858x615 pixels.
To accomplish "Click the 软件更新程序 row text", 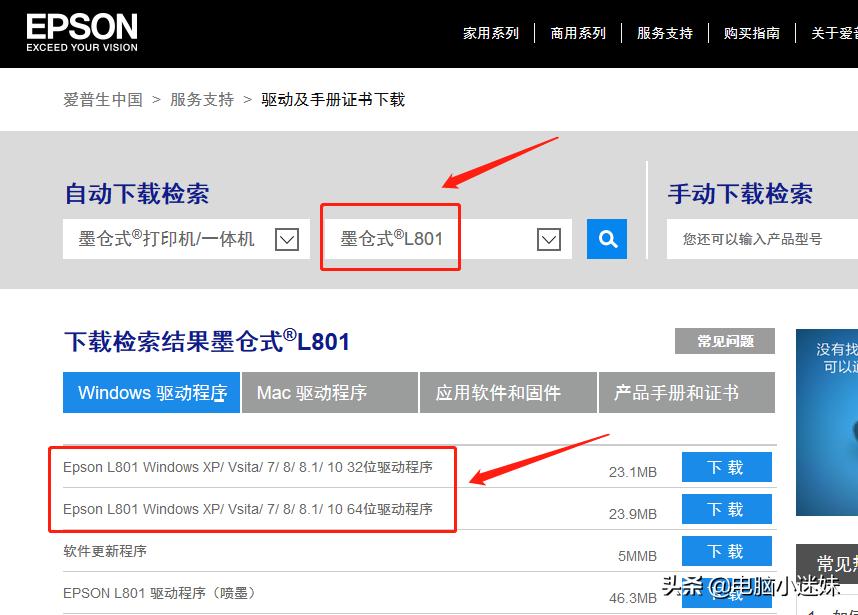I will 105,551.
